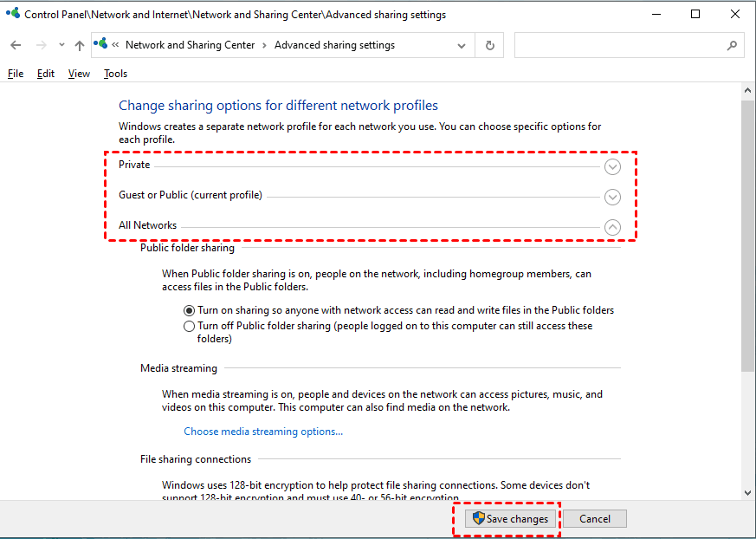Image resolution: width=756 pixels, height=539 pixels.
Task: Click the network icon in address bar
Action: tap(102, 45)
